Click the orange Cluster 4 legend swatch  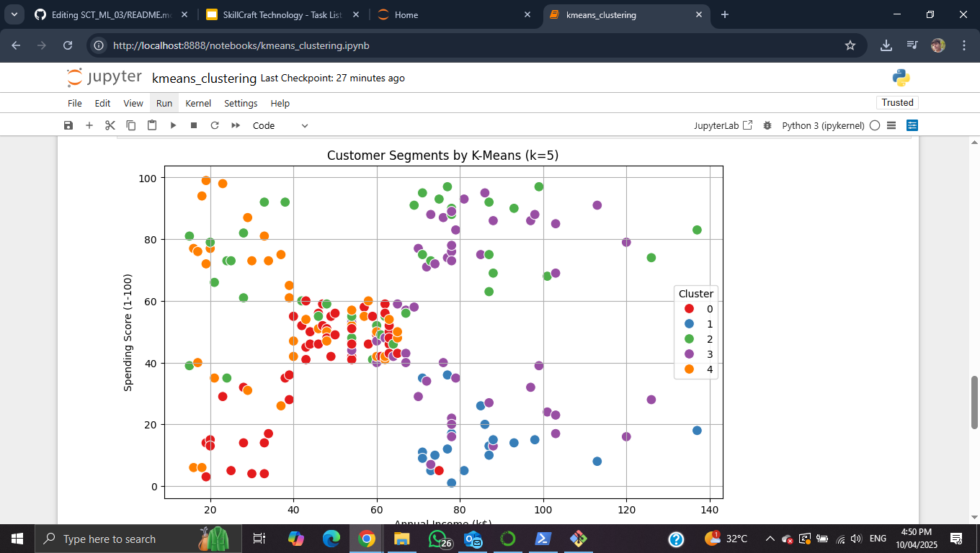(689, 369)
